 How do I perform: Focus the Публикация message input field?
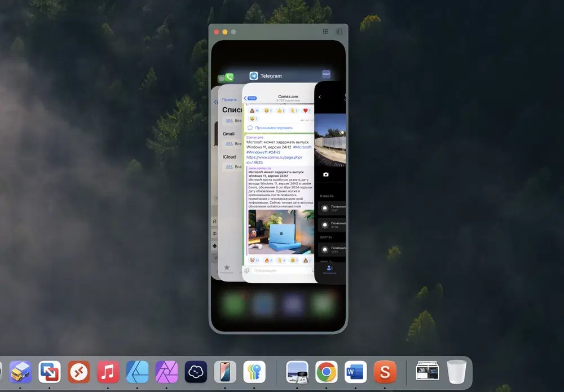[281, 270]
